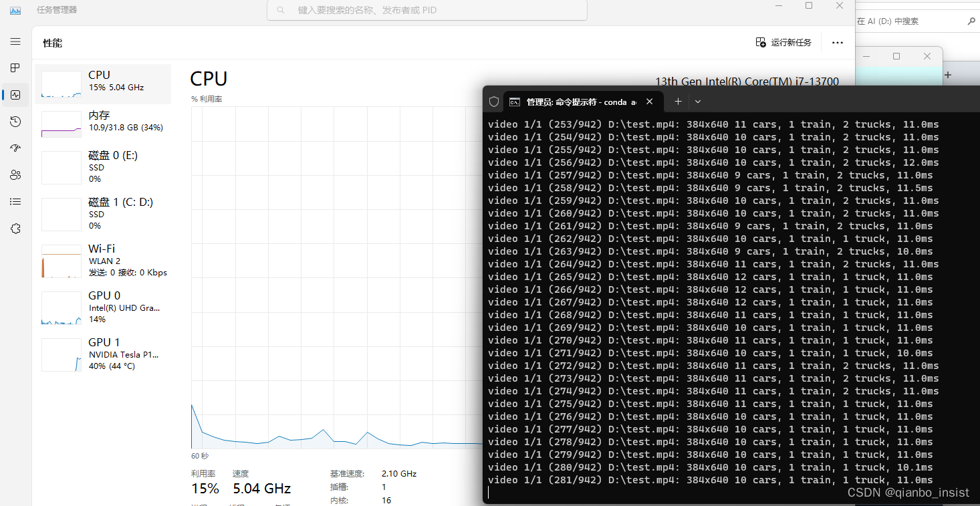
Task: Click the 10.9/31.8 GB memory usage text
Action: [x=126, y=127]
